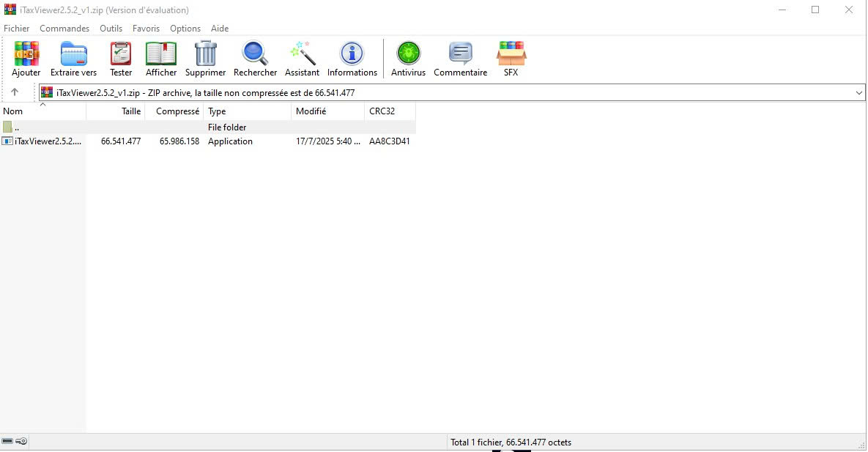
Task: Open the Options menu
Action: tap(185, 29)
